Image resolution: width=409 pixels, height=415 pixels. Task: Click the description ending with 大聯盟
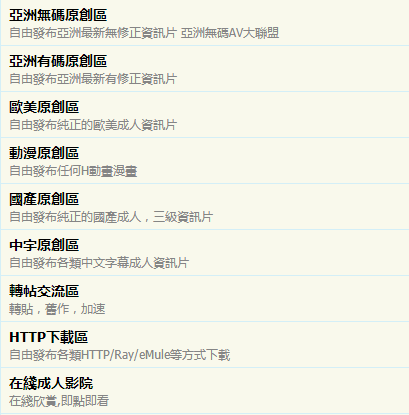click(144, 33)
